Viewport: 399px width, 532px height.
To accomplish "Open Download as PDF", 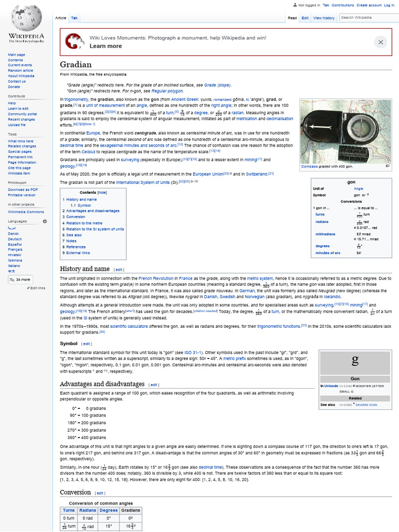I will tap(23, 190).
